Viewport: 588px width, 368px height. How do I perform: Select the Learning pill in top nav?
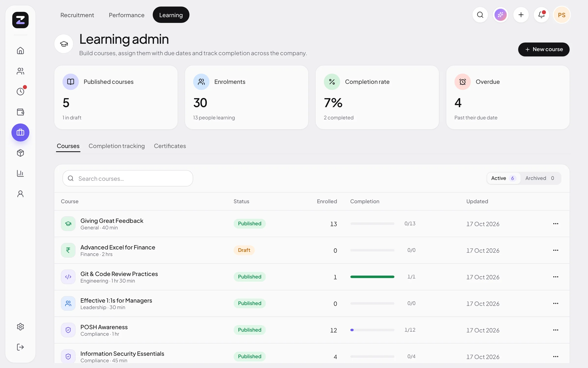pyautogui.click(x=171, y=15)
